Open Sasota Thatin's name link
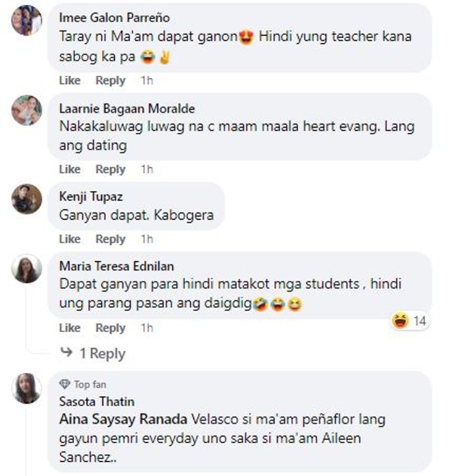 (x=97, y=402)
